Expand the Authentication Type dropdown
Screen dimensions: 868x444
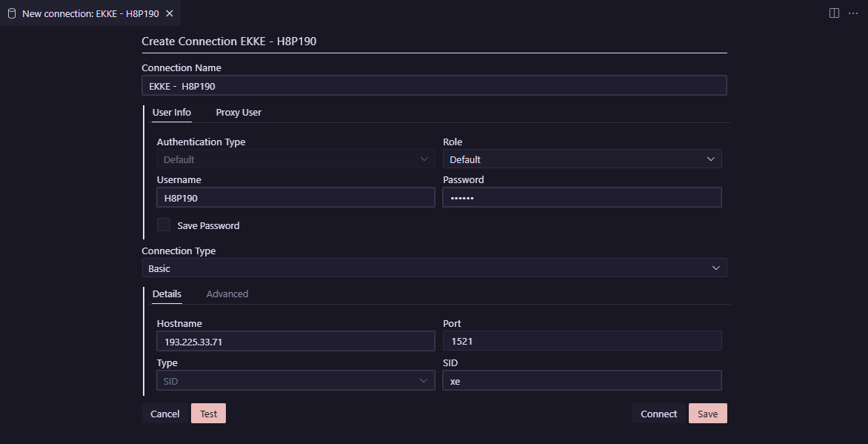click(x=295, y=159)
